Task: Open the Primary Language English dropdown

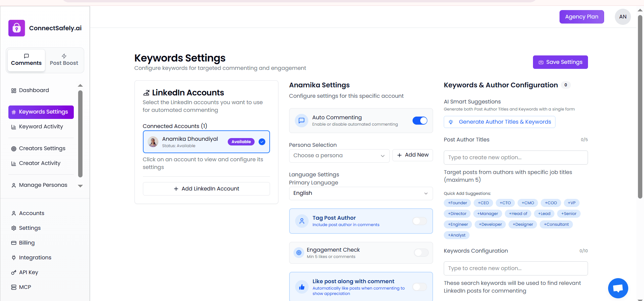Action: pos(361,193)
